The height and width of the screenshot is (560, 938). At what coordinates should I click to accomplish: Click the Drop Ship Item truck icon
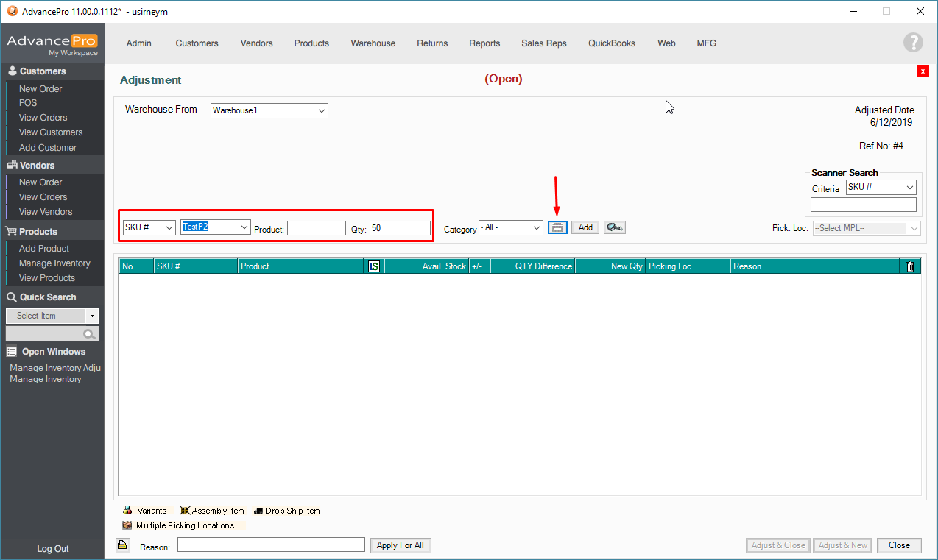(258, 510)
